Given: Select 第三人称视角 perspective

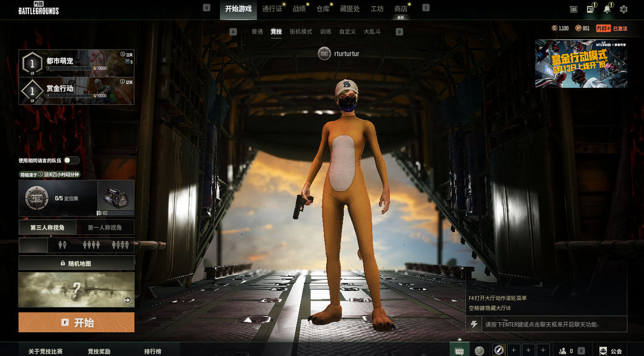Looking at the screenshot, I should coord(47,227).
